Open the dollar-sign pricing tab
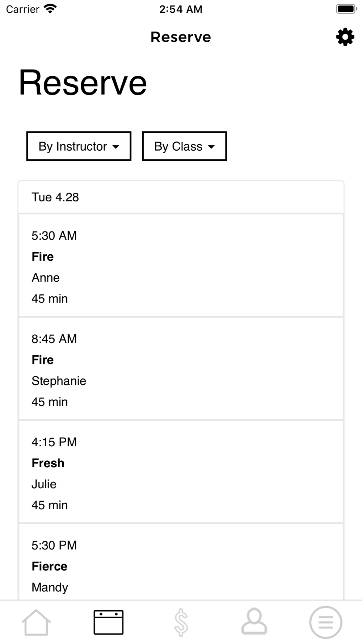This screenshot has height=644, width=362. (x=181, y=622)
